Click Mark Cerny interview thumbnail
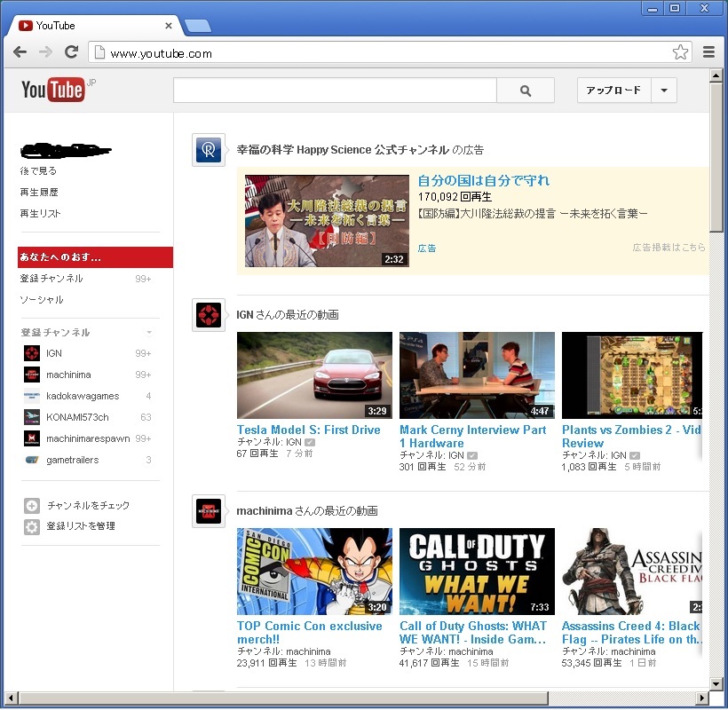The width and height of the screenshot is (728, 710). (x=477, y=375)
